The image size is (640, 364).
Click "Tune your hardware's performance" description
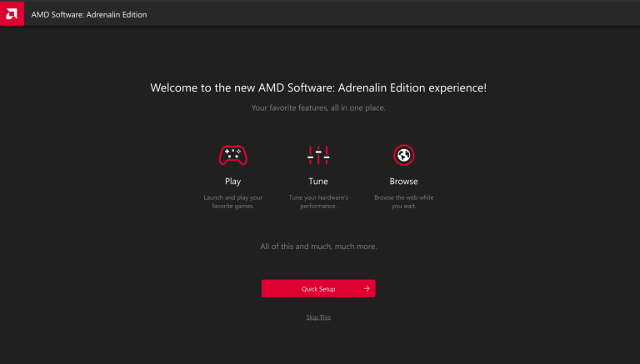(x=318, y=202)
